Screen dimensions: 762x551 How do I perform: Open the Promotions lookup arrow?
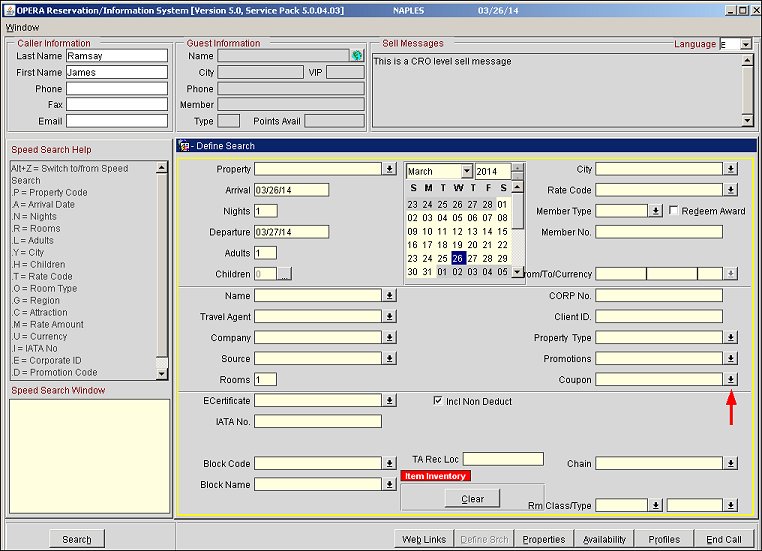pos(731,359)
